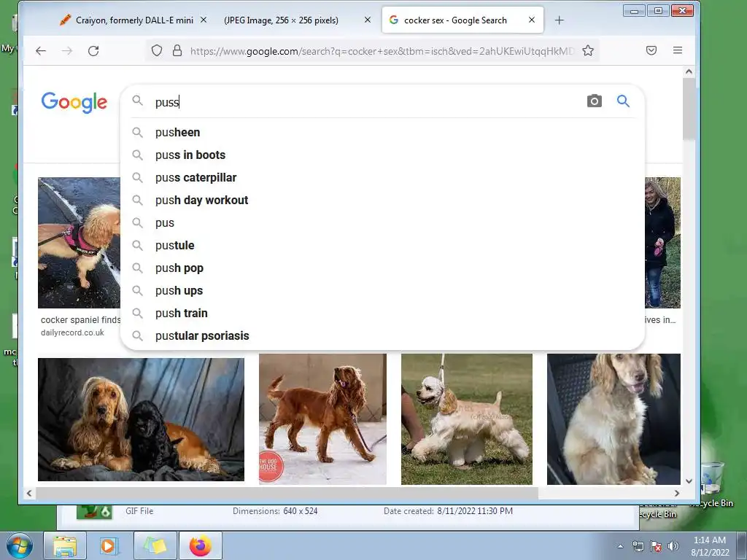Launch the media player taskbar icon

click(109, 545)
